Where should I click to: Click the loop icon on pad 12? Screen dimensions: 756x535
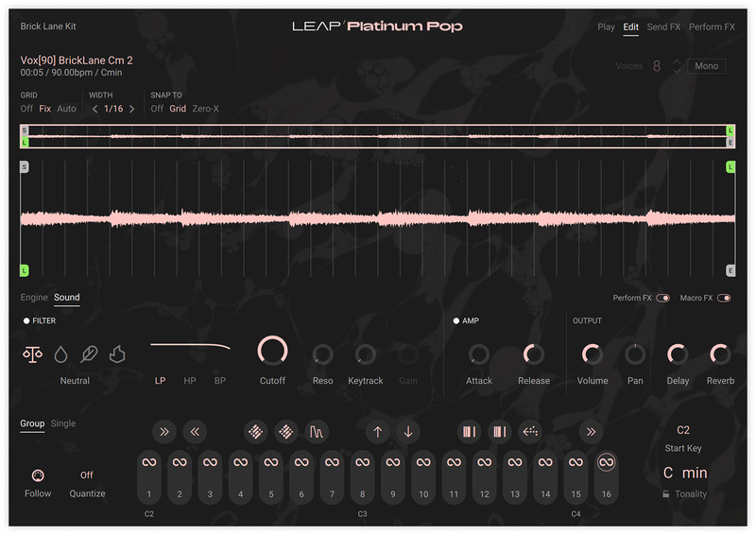pyautogui.click(x=485, y=462)
